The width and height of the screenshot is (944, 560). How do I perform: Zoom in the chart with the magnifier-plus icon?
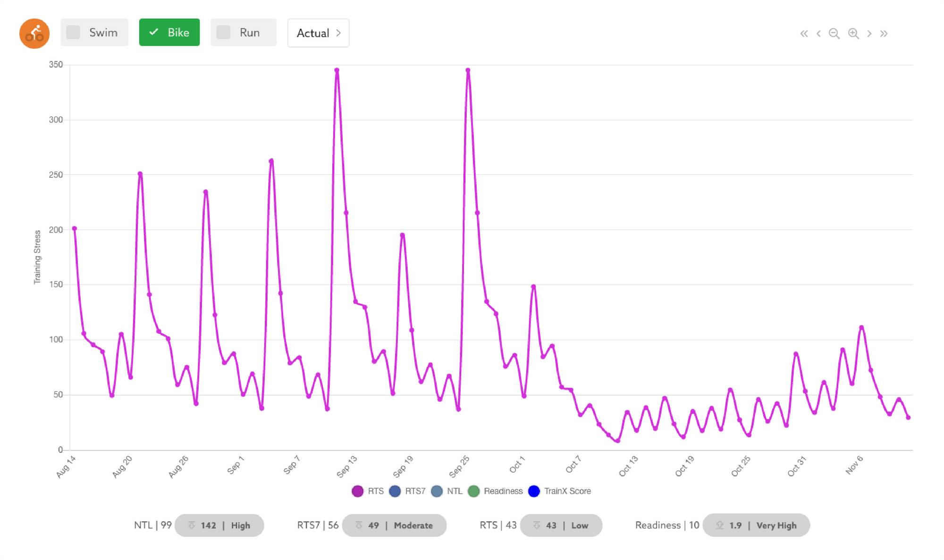[x=853, y=33]
